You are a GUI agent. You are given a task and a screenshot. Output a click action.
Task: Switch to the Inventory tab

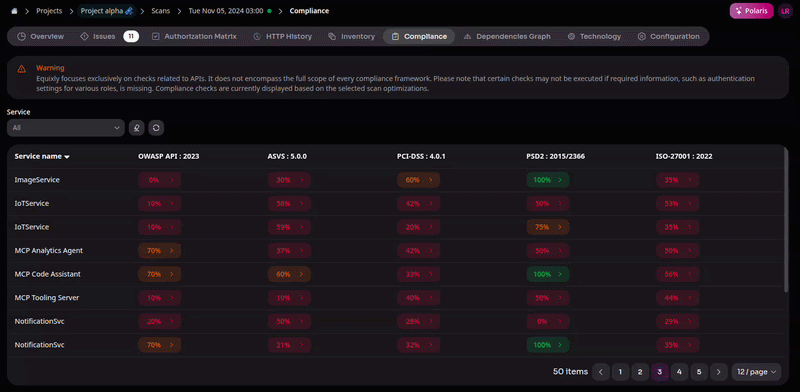coord(352,36)
